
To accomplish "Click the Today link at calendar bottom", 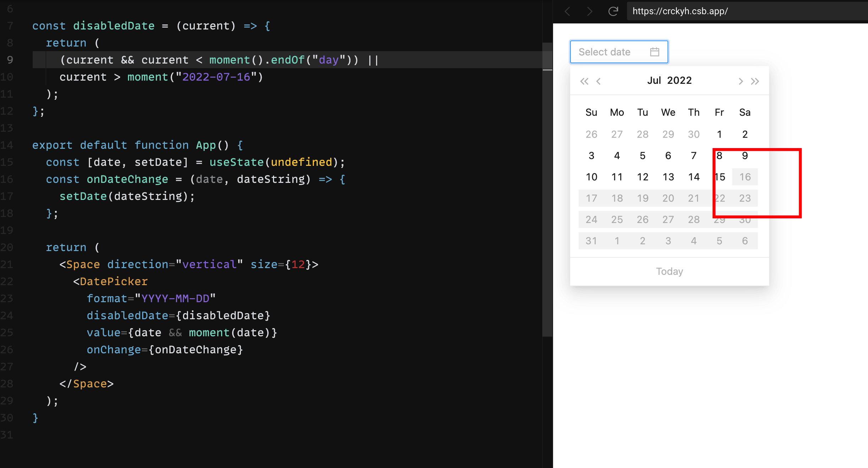I will [669, 271].
